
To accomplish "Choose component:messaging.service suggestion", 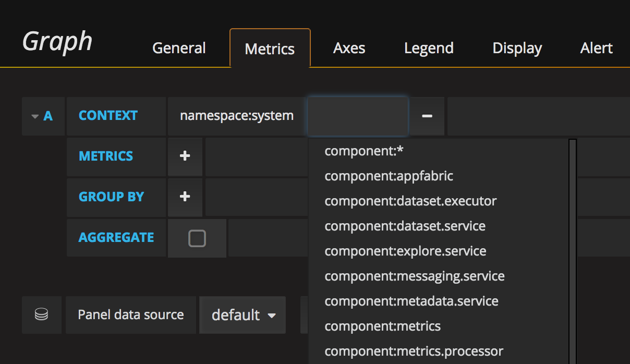I will [x=414, y=276].
